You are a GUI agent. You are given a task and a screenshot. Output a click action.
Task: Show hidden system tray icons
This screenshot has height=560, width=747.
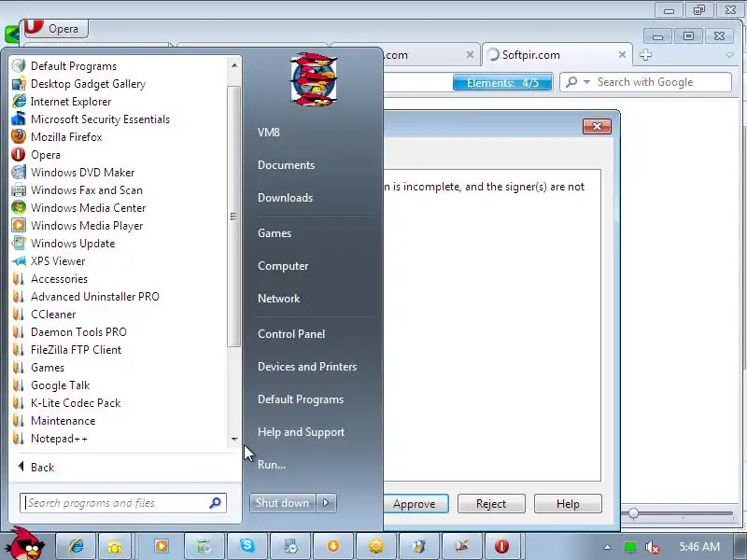click(x=607, y=548)
